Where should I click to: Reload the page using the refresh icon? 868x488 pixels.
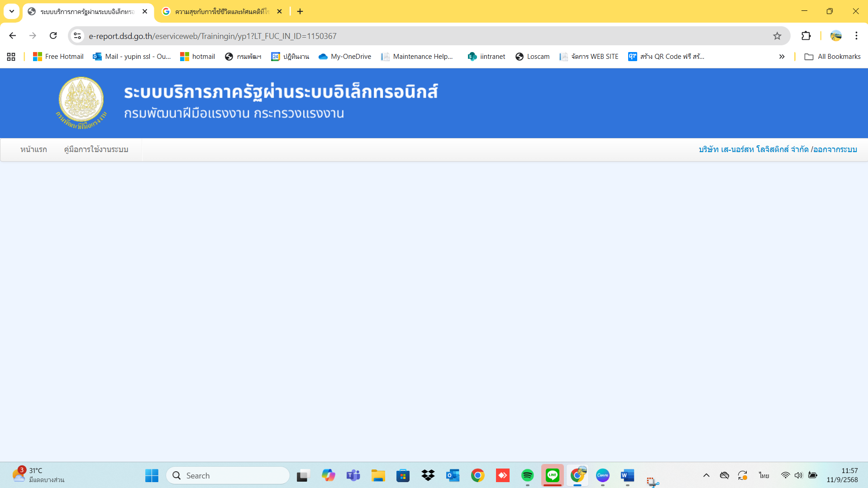point(53,36)
